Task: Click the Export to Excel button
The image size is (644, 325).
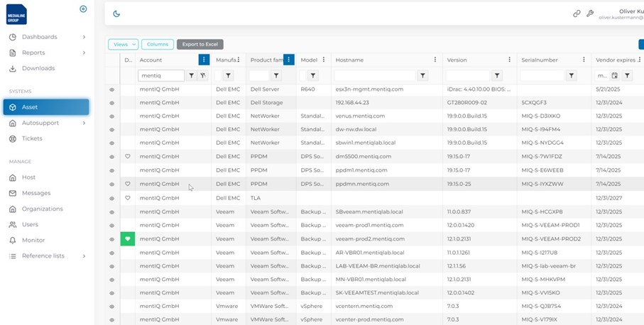Action: click(200, 44)
